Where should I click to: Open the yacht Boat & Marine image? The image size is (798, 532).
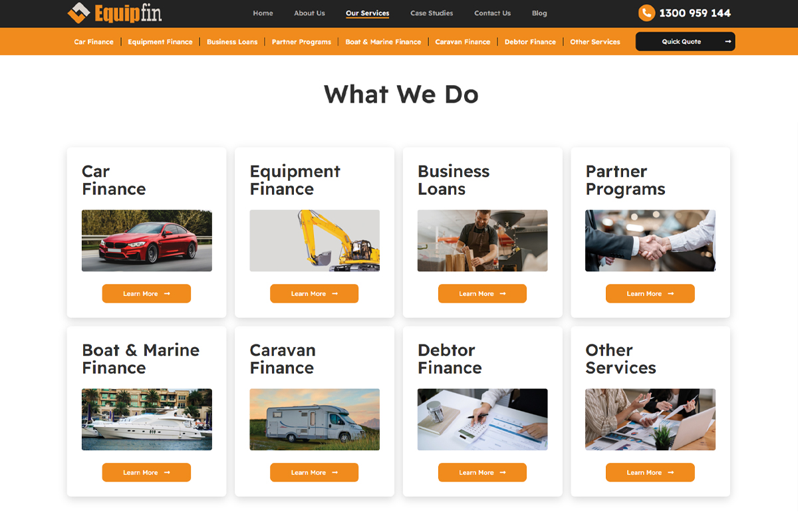[x=147, y=420]
